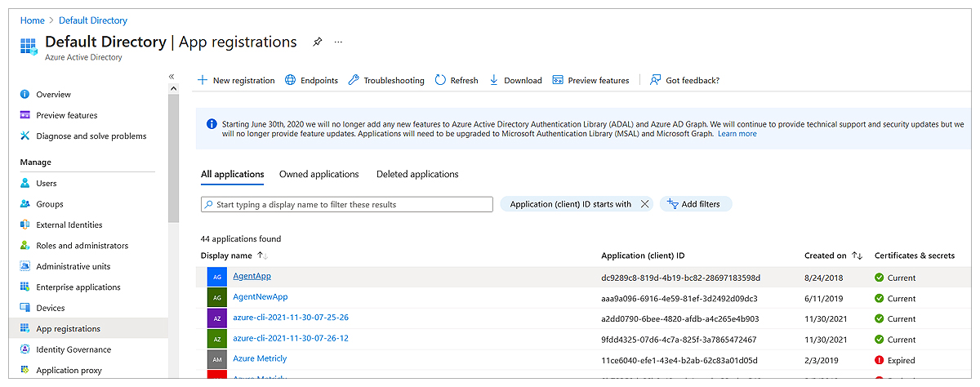Click client ID 11ce6040-efe1-43e4-b2ab-62c83a01d05d
The height and width of the screenshot is (387, 980).
(x=679, y=360)
